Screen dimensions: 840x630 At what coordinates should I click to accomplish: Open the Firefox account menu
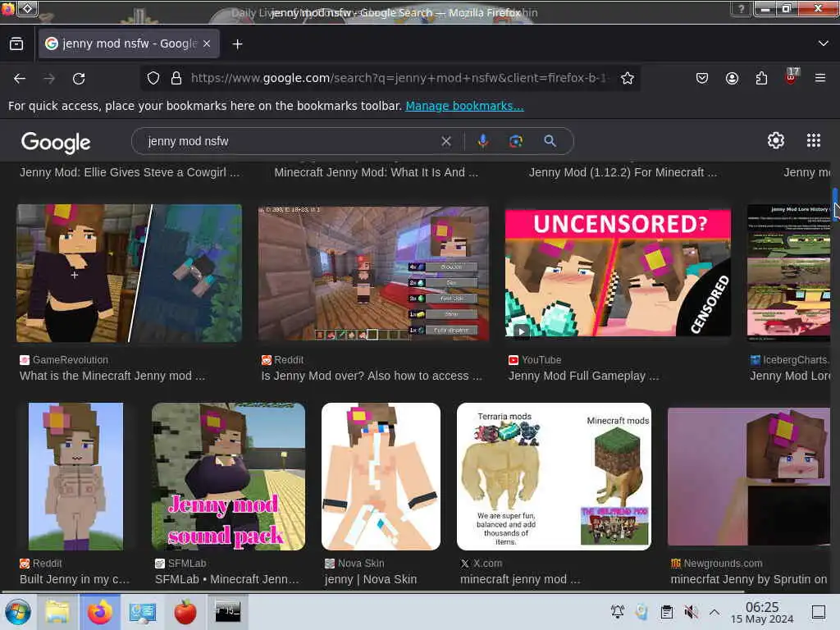point(732,78)
